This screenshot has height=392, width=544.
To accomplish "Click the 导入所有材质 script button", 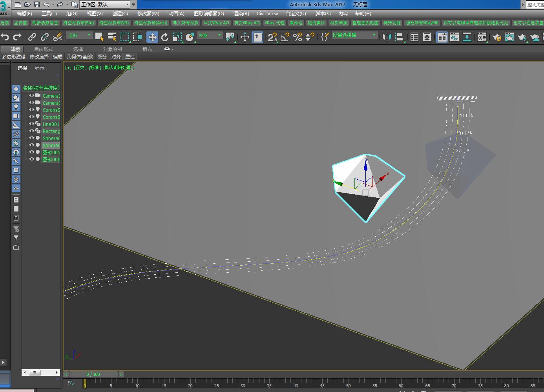I will (x=186, y=23).
